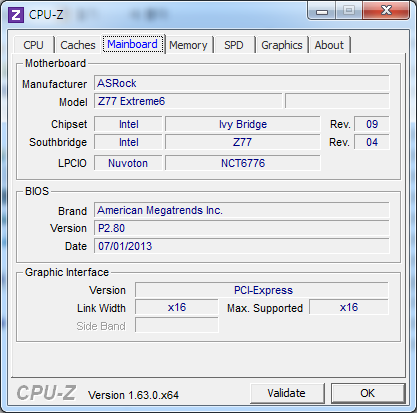Click the empty field beside the Model field
417x413 pixels.
pyautogui.click(x=337, y=101)
